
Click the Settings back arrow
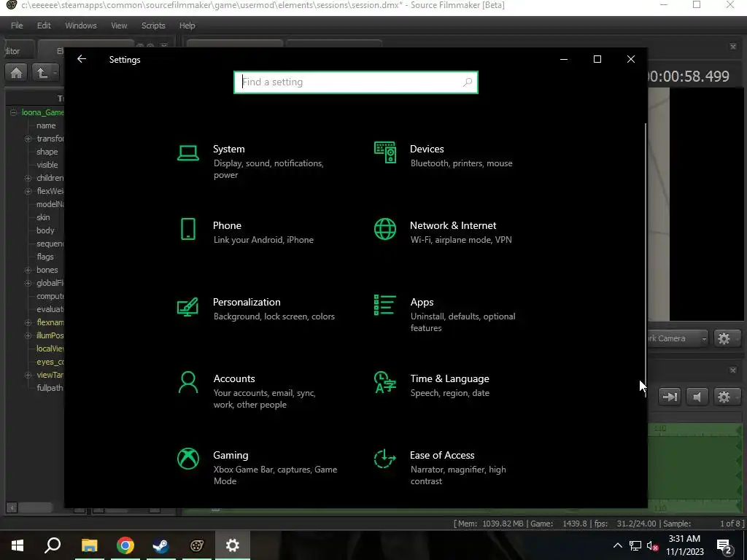tap(82, 59)
